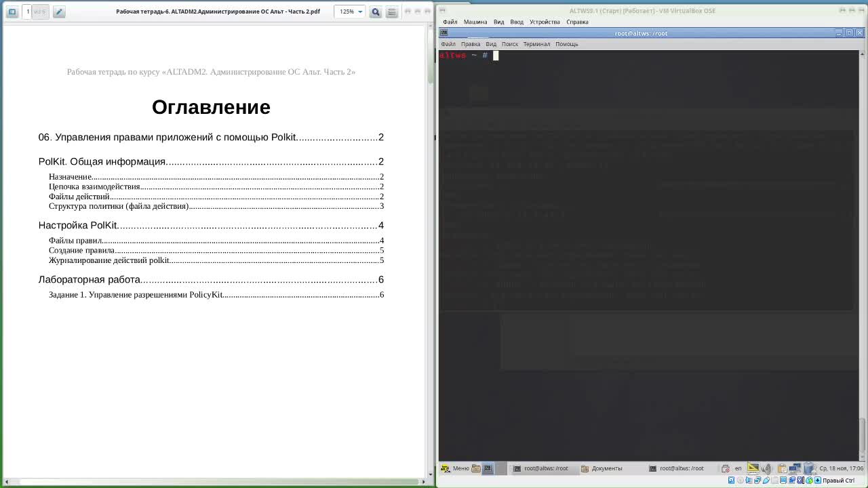Screen dimensions: 868x488
Task: Click the VirtualBox mouse capture arrow icon
Action: click(817, 481)
